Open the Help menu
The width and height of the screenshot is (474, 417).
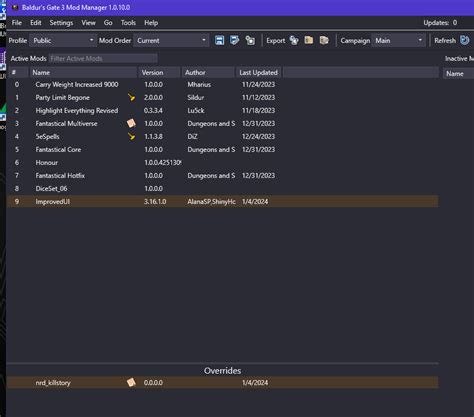click(151, 23)
